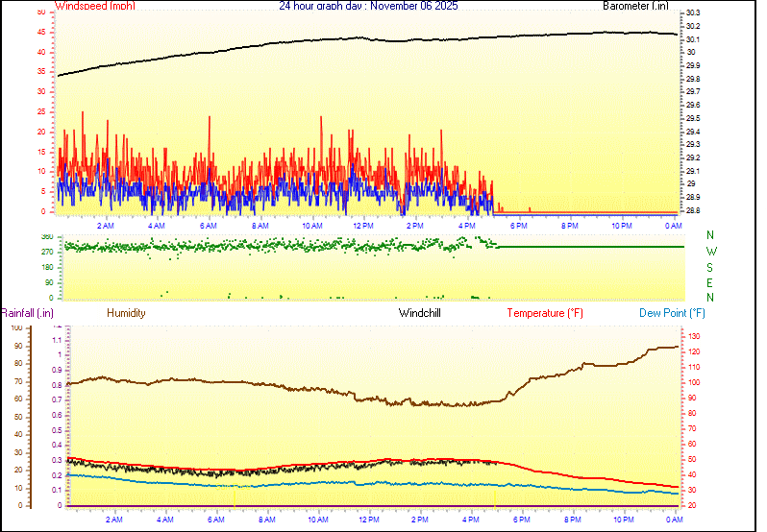
Task: Click the 2 AM tick on windspeed chart
Action: (x=106, y=225)
